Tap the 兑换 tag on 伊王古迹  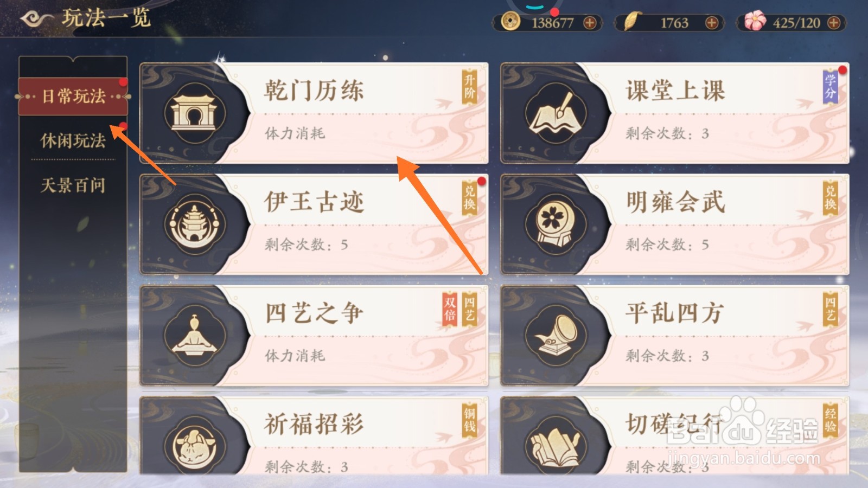[469, 198]
